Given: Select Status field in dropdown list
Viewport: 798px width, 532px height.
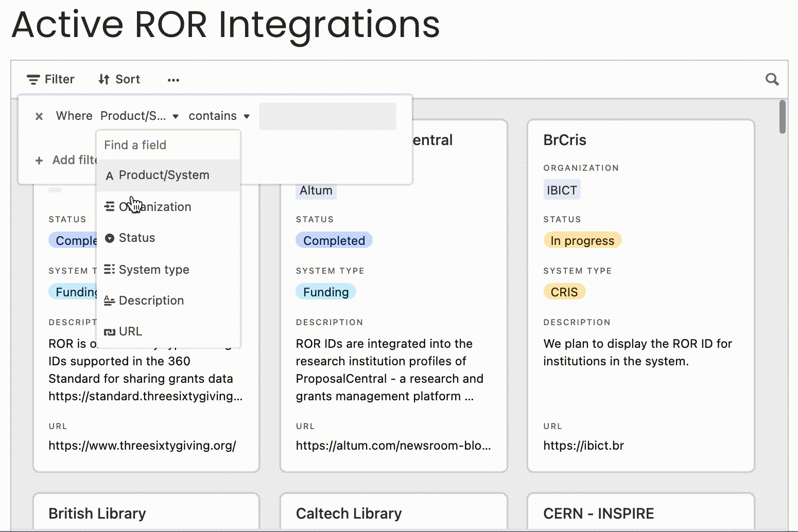Looking at the screenshot, I should pos(137,238).
